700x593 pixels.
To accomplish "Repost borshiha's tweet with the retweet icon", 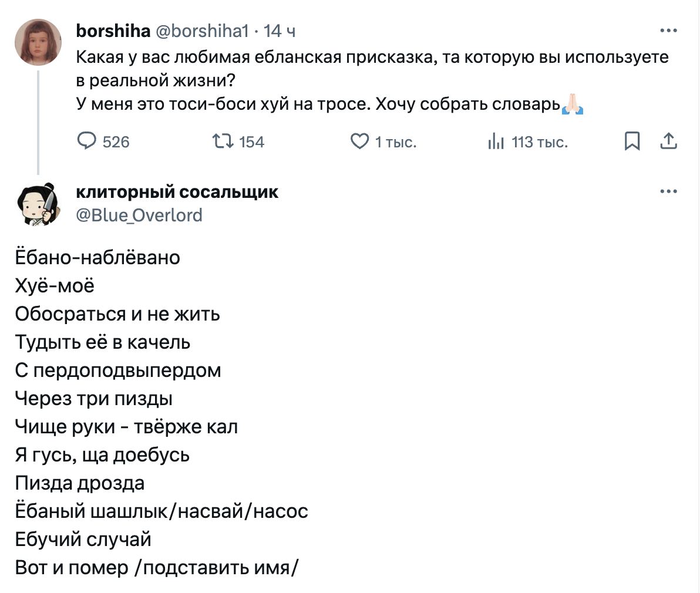I will click(x=223, y=141).
